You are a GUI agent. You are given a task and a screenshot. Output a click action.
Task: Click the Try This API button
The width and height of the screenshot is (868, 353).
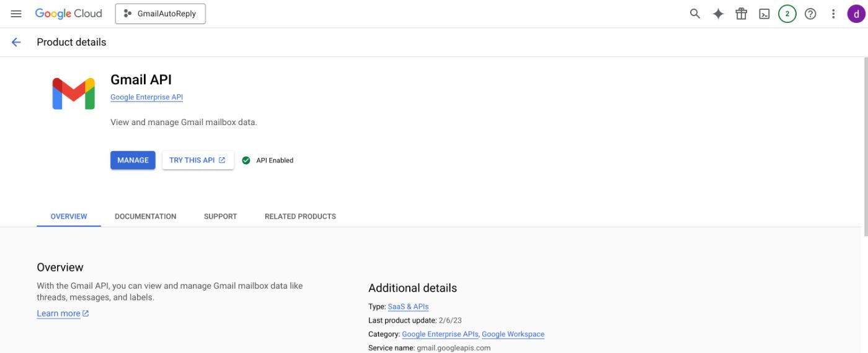click(198, 160)
